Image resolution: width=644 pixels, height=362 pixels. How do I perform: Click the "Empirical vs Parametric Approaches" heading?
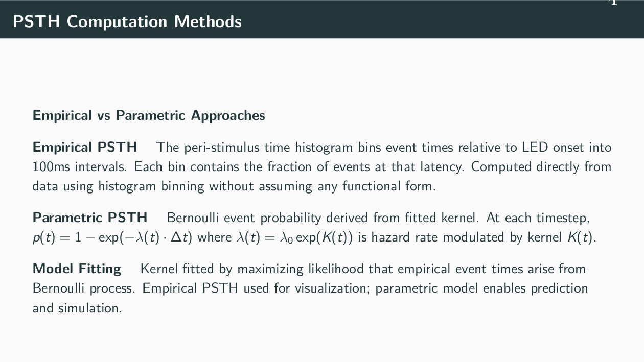(x=149, y=115)
